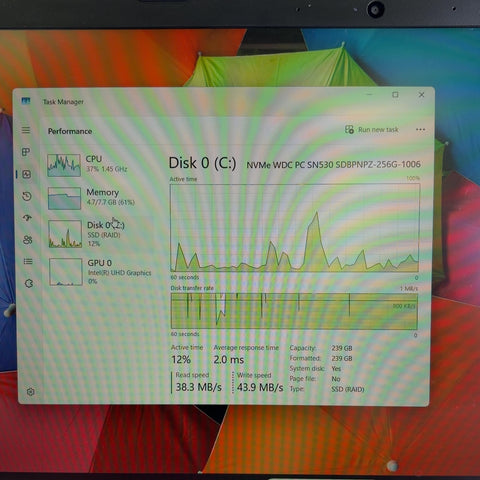Click the Task Manager app icon in title bar
The image size is (480, 480).
[26, 101]
